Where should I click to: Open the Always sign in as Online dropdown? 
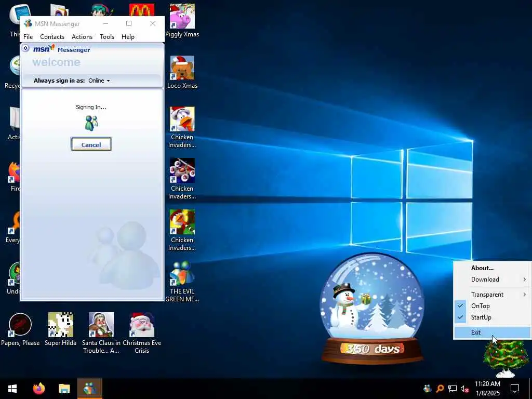99,81
